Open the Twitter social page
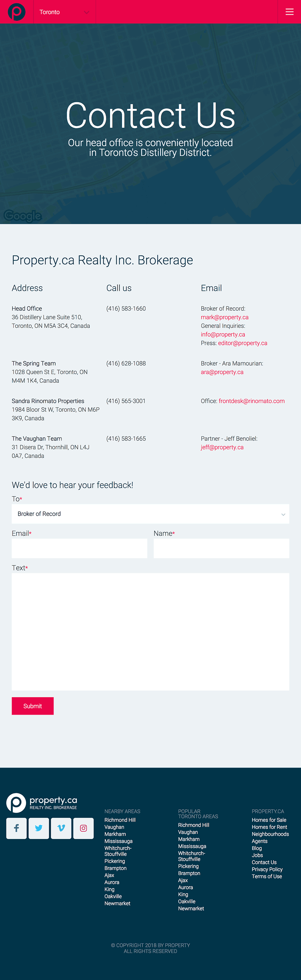This screenshot has height=980, width=301. click(38, 828)
